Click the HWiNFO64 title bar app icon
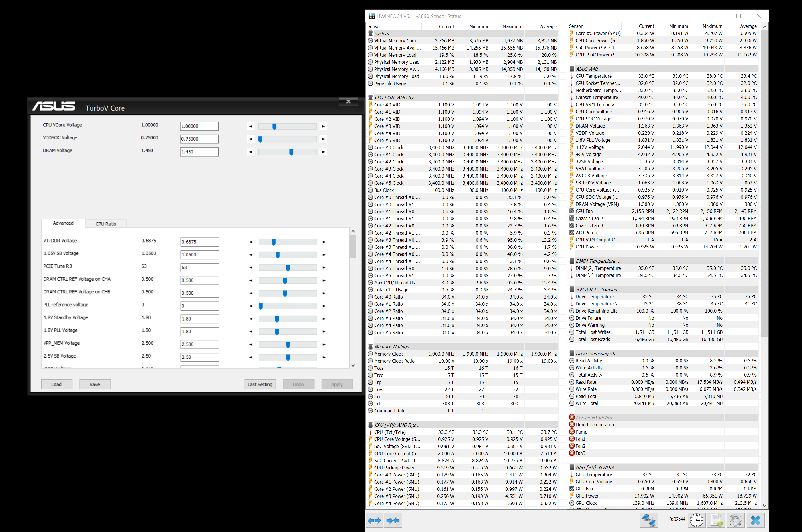Screen dimensions: 802x532 click(x=372, y=16)
